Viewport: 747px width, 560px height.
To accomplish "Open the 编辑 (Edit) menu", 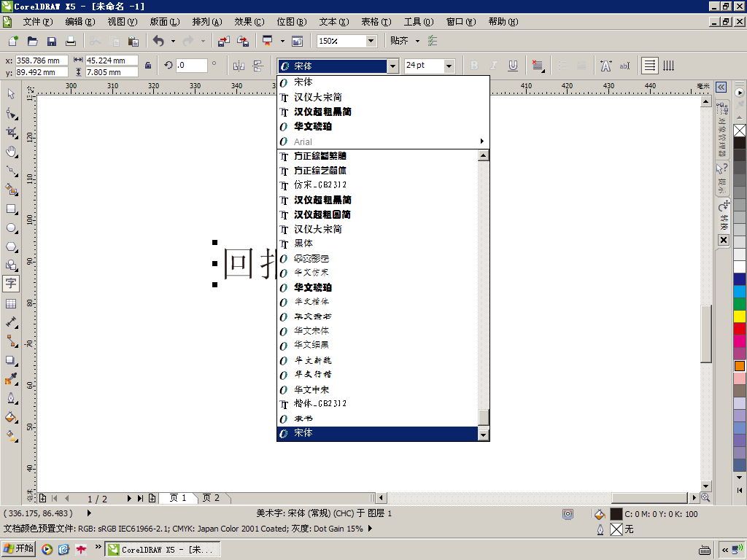I will (80, 22).
